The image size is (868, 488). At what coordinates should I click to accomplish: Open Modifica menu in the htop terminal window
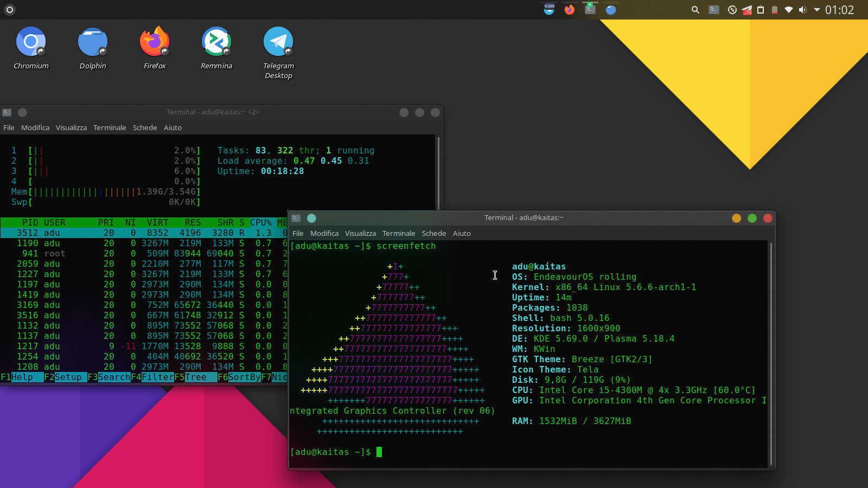[x=35, y=127]
